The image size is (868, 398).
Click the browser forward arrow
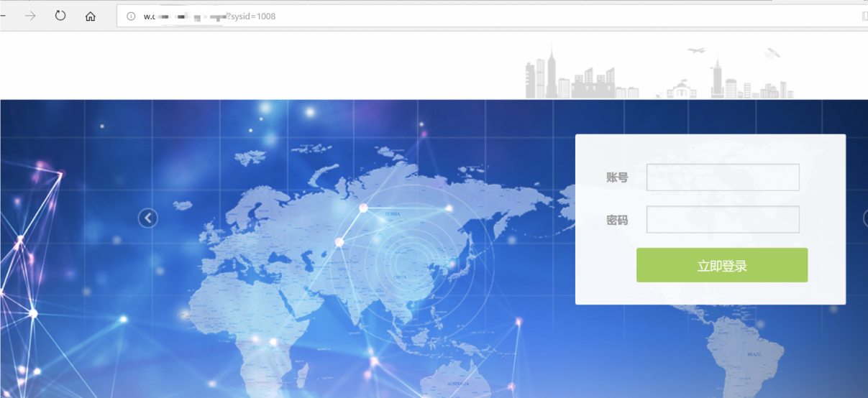click(x=30, y=16)
